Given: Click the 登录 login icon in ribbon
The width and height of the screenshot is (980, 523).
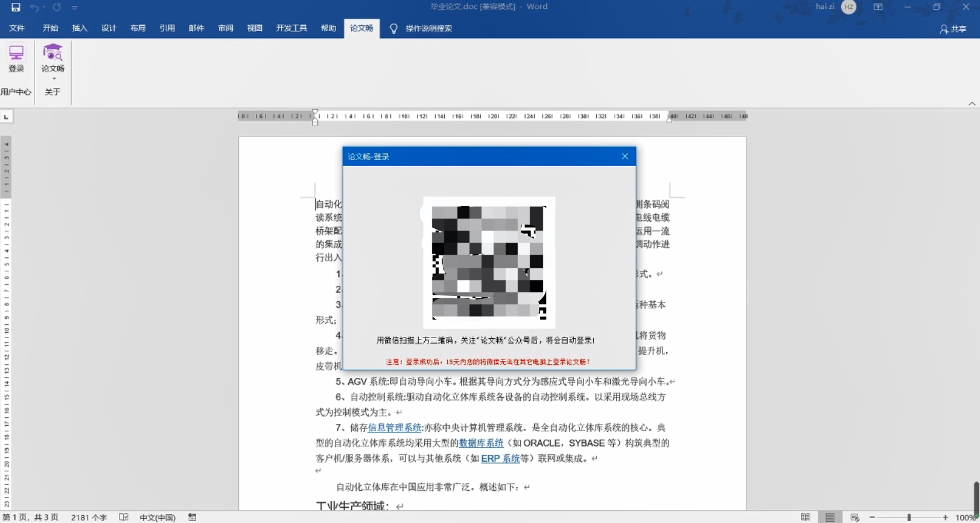Looking at the screenshot, I should coord(16,59).
